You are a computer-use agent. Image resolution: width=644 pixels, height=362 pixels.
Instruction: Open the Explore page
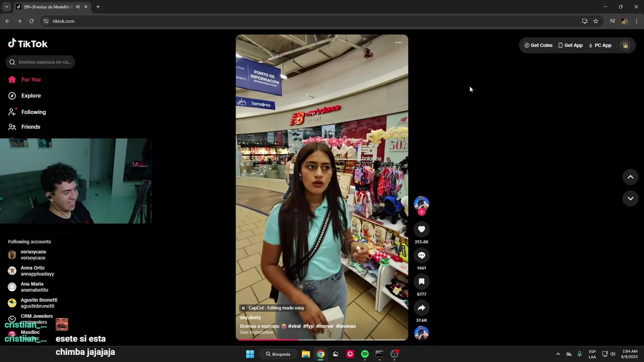(x=25, y=96)
